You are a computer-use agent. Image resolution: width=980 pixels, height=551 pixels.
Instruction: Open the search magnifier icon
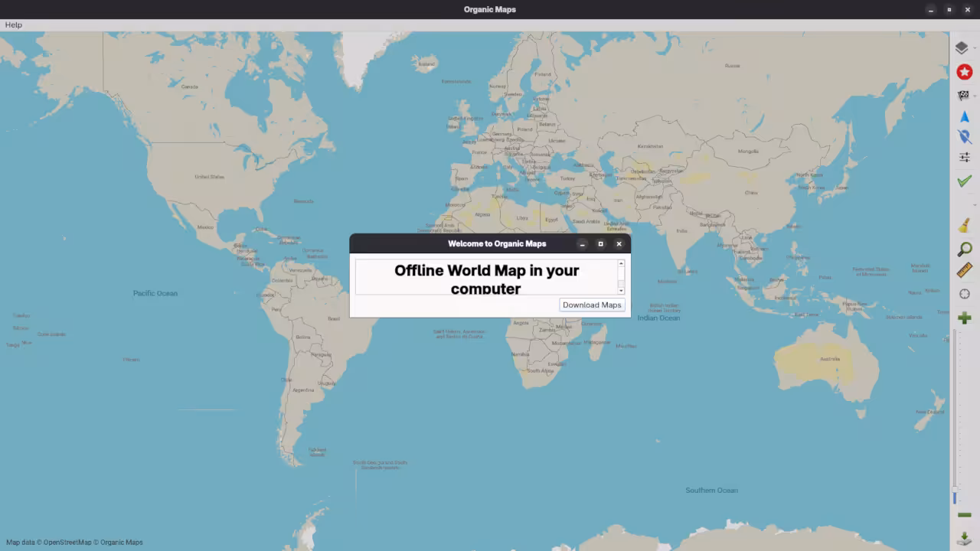pos(965,249)
